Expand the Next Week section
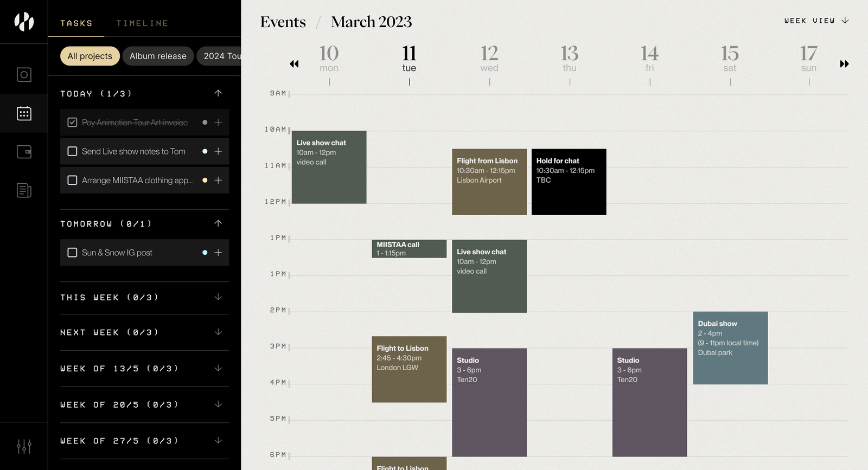 pyautogui.click(x=218, y=332)
